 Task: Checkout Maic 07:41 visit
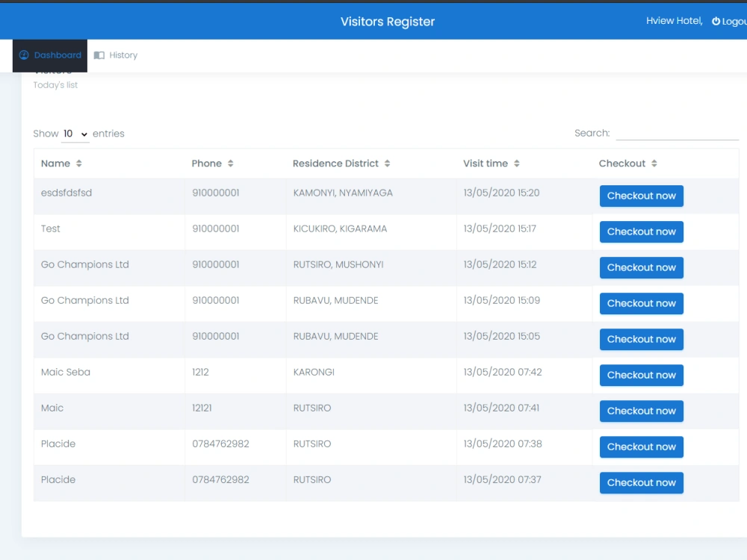[x=641, y=411]
